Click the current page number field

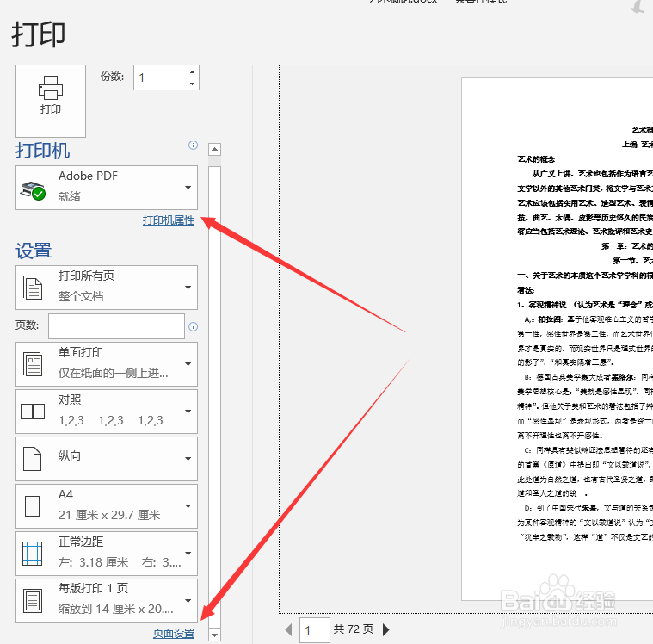point(314,630)
